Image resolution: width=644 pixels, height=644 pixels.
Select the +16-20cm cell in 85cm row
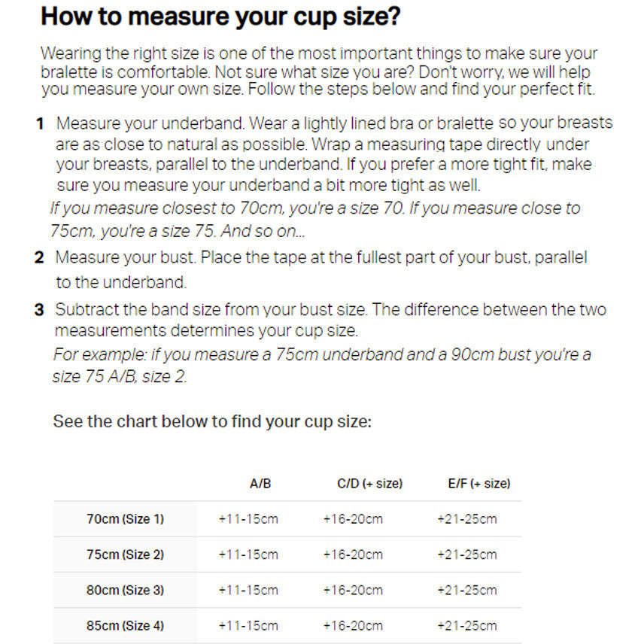coord(353,626)
